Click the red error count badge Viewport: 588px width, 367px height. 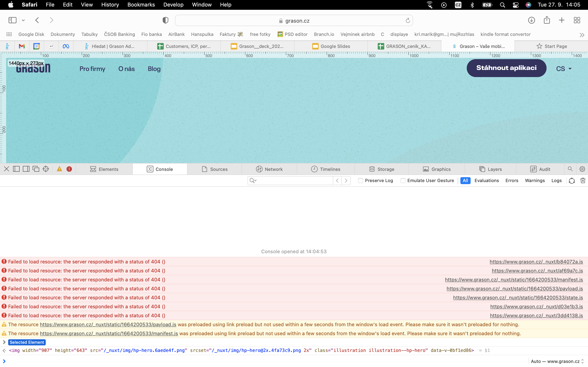(69, 169)
